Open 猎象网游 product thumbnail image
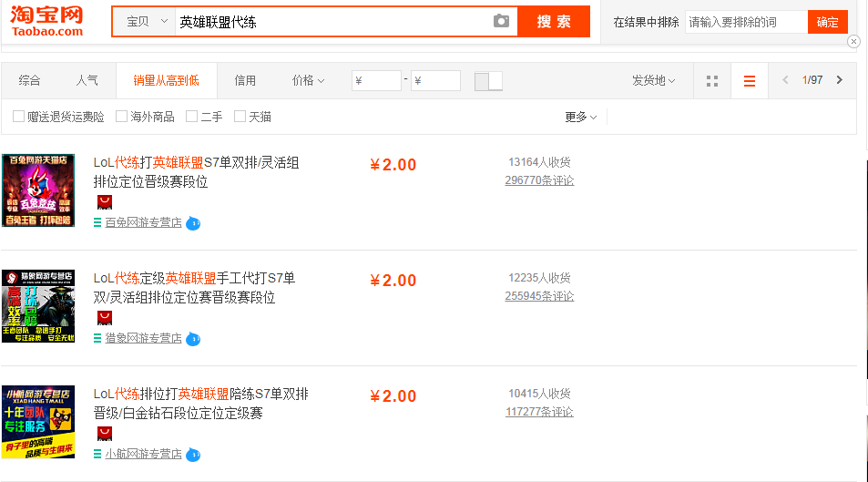 coord(38,306)
